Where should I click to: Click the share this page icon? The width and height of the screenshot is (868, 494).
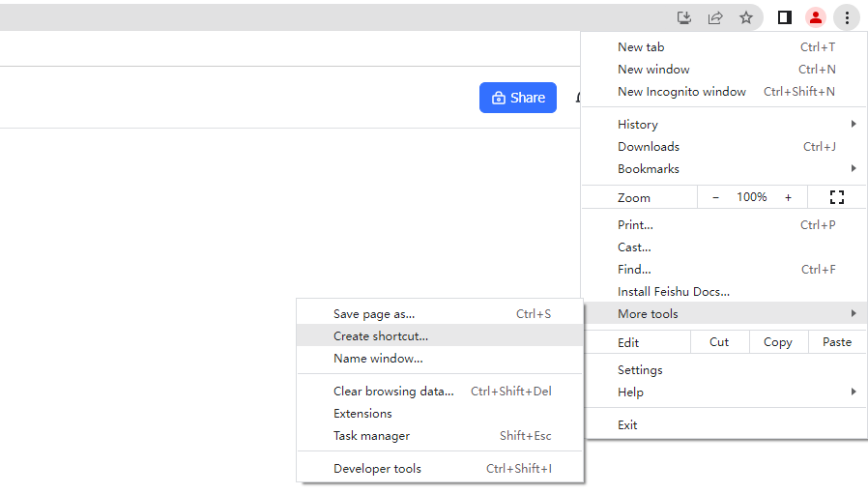[715, 17]
